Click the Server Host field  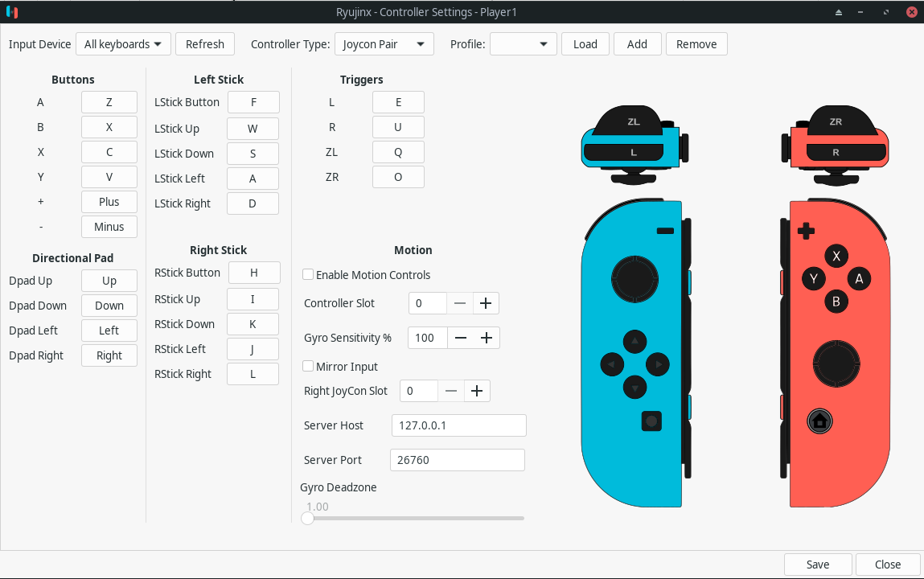[x=459, y=425]
